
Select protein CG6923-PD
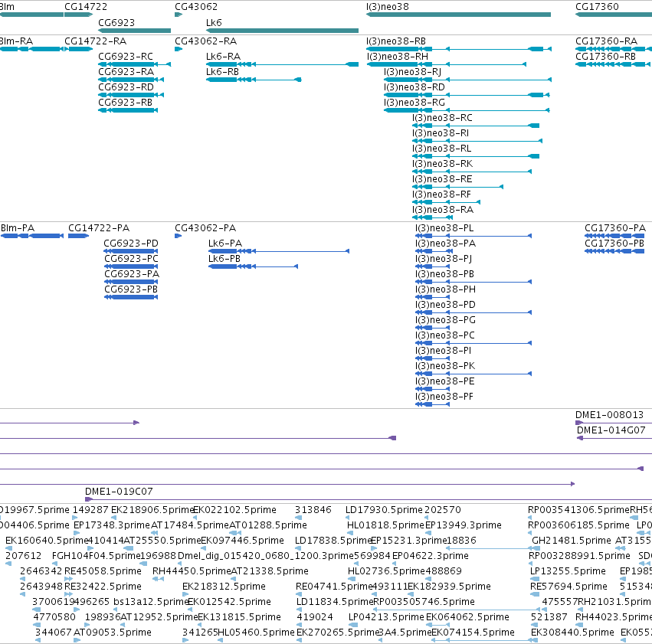[131, 244]
